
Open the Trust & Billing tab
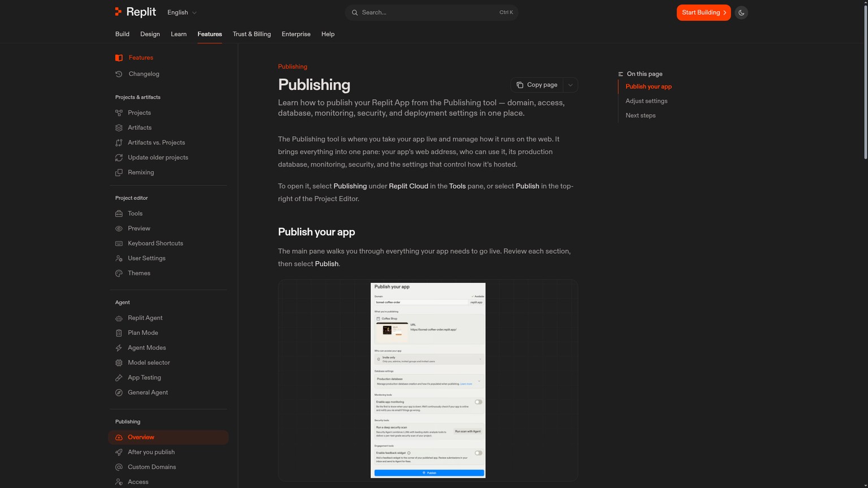(x=252, y=34)
